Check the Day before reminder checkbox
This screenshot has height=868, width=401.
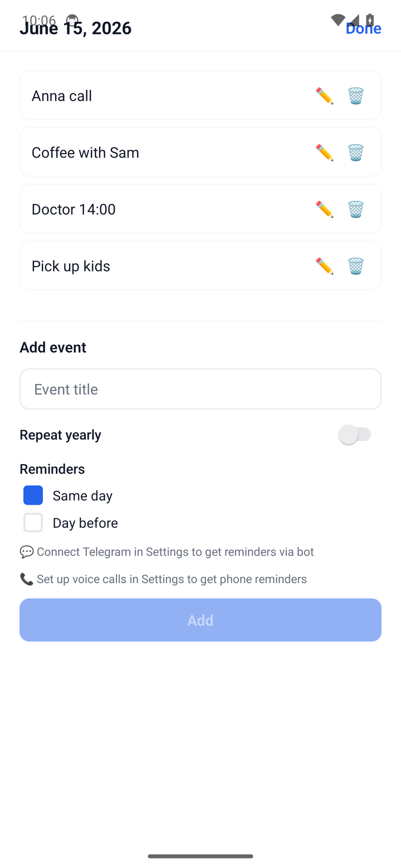coord(33,522)
